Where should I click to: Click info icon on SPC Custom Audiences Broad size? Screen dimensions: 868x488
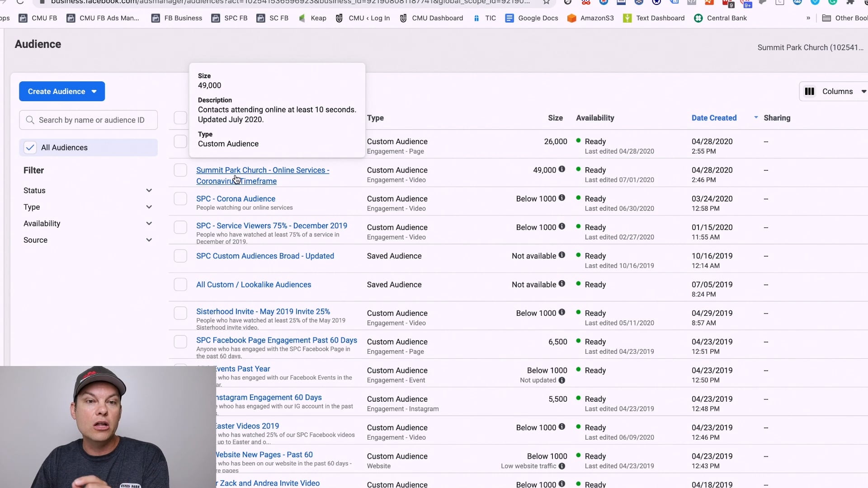(561, 255)
